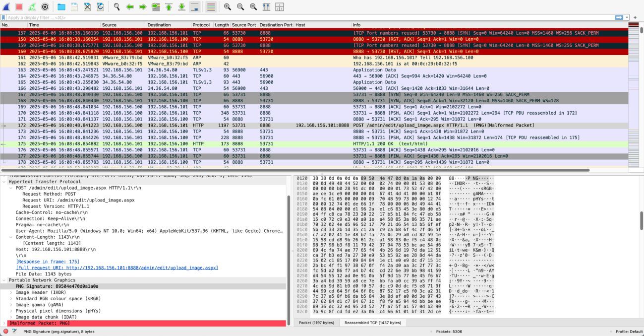Click the packet list horizontal scrollbar

295,170
